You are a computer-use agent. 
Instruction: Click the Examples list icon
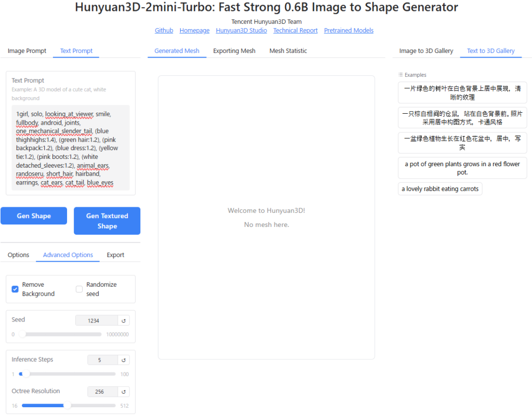pos(401,75)
